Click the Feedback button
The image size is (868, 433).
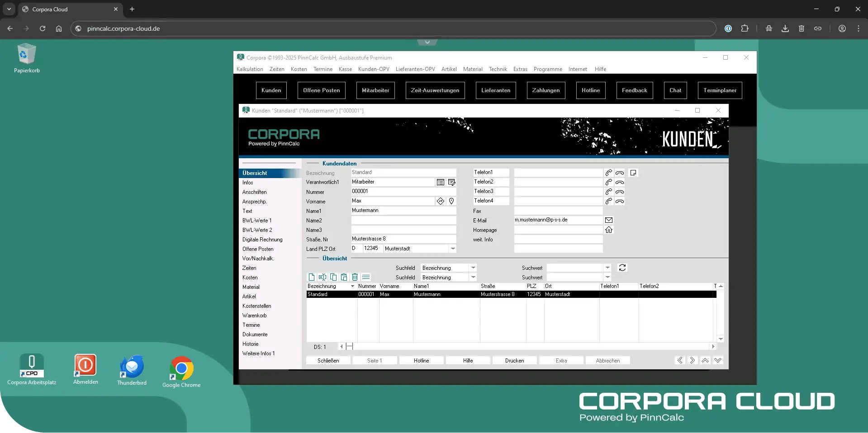(635, 90)
